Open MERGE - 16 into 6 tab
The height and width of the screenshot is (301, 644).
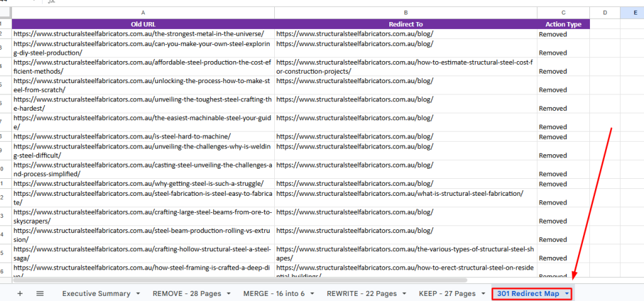pyautogui.click(x=274, y=293)
